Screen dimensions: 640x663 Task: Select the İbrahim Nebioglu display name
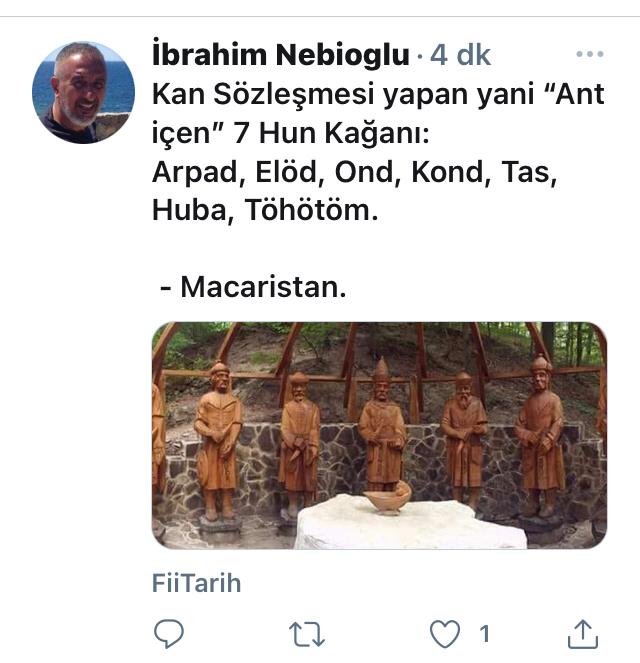tap(281, 55)
